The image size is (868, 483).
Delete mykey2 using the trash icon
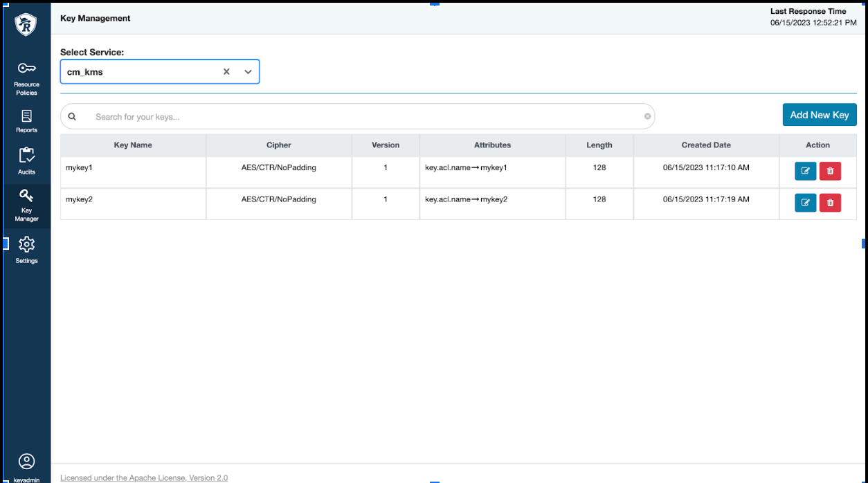tap(830, 203)
